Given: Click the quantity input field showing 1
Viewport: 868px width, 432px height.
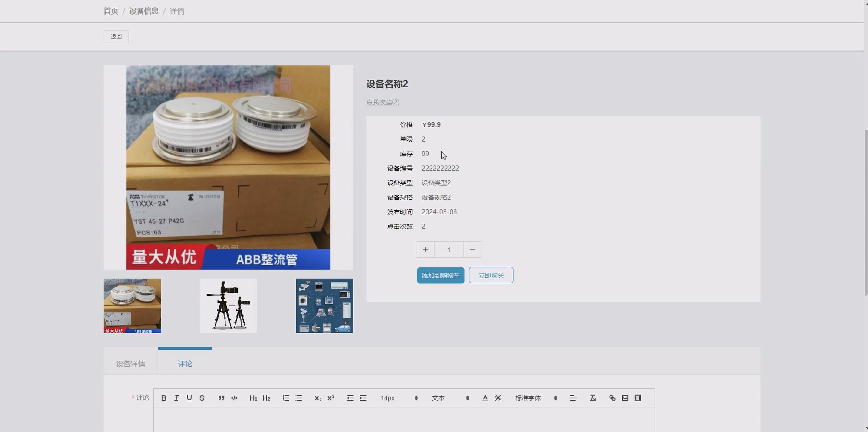Looking at the screenshot, I should coord(449,250).
